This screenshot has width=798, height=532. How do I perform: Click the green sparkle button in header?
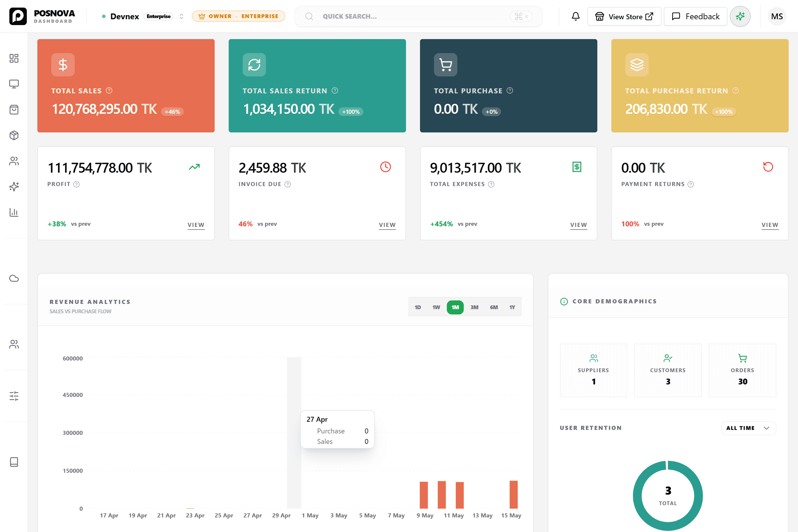[740, 16]
